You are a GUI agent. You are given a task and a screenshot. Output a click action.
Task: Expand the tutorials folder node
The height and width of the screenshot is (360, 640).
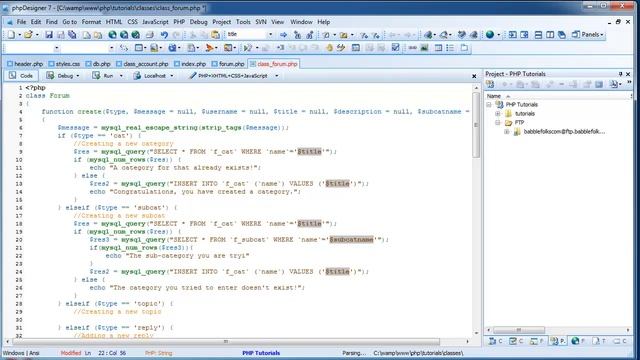[498, 114]
